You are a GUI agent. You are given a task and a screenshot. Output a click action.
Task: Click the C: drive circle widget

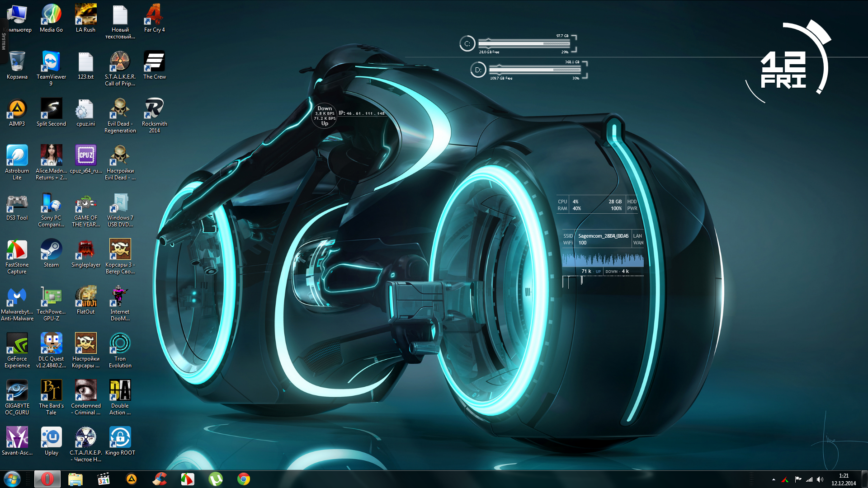467,44
